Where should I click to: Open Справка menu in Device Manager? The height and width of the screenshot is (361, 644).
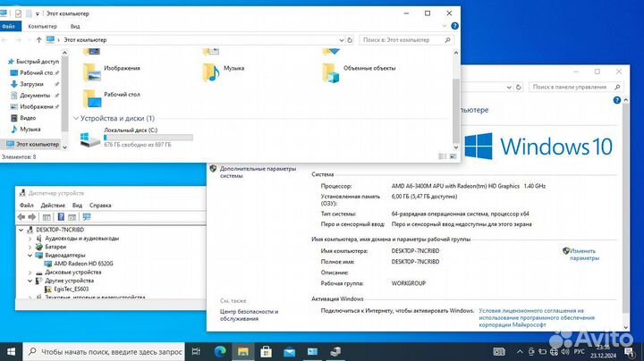100,206
